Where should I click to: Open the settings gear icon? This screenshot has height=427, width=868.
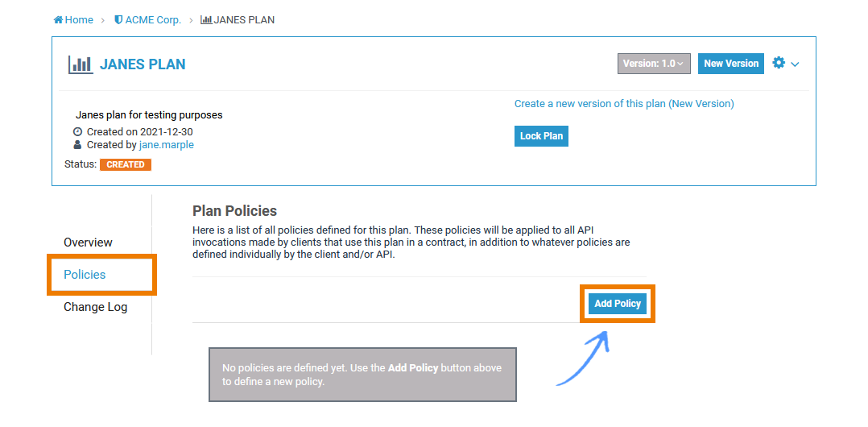coord(779,63)
